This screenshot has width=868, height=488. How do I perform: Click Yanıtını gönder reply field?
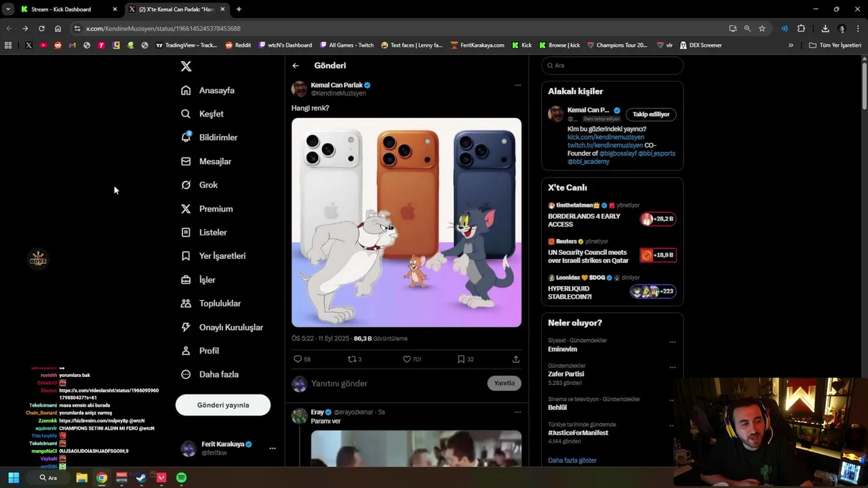pos(397,384)
